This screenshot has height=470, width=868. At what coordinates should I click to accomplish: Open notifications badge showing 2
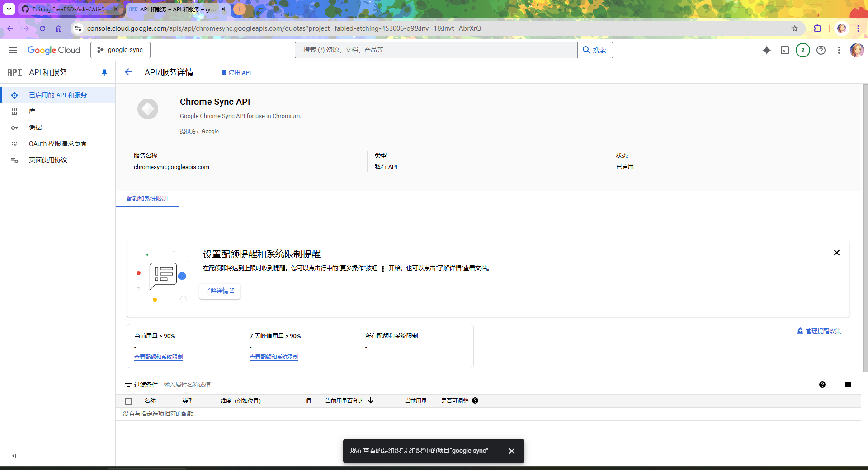point(803,50)
